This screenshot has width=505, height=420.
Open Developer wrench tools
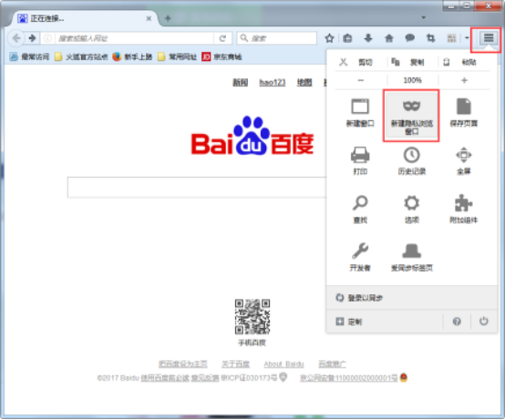point(360,257)
